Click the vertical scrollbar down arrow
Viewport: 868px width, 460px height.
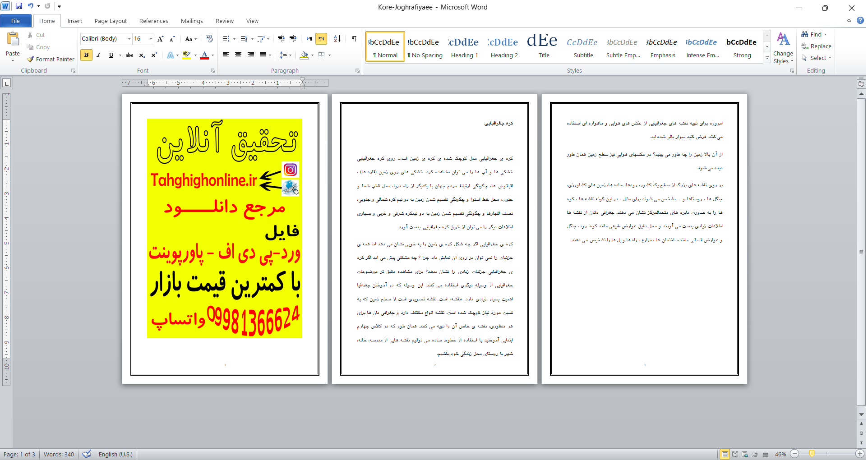[861, 414]
